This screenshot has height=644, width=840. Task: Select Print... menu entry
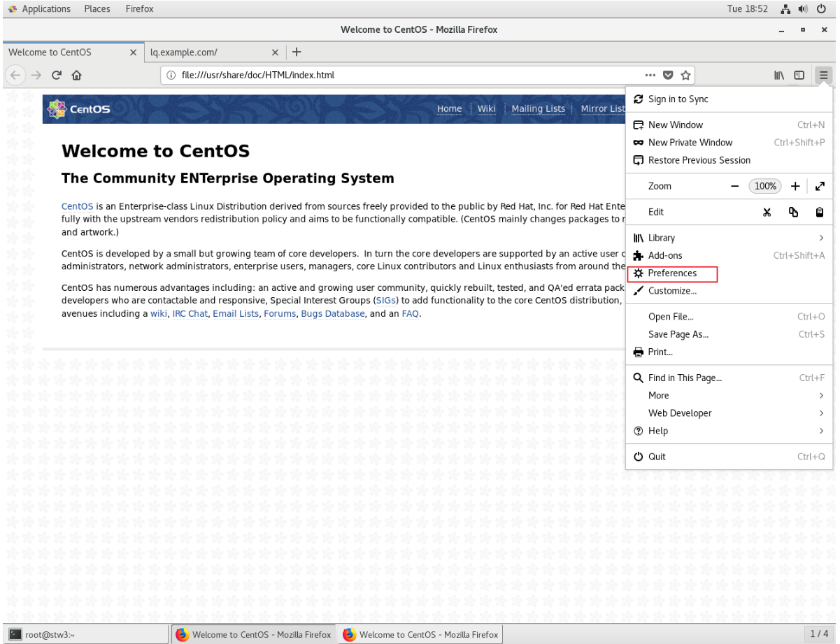tap(729, 352)
